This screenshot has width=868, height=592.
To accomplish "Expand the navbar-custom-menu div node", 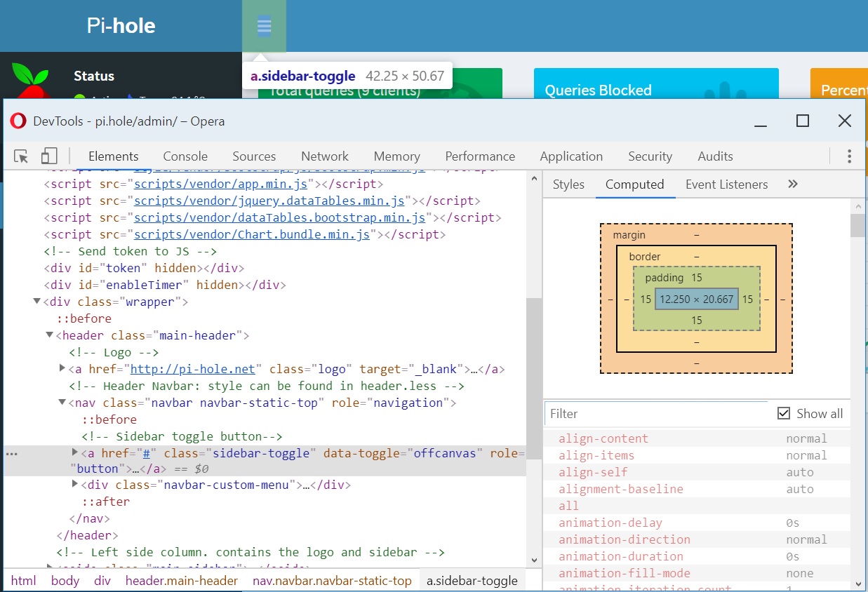I will (76, 484).
